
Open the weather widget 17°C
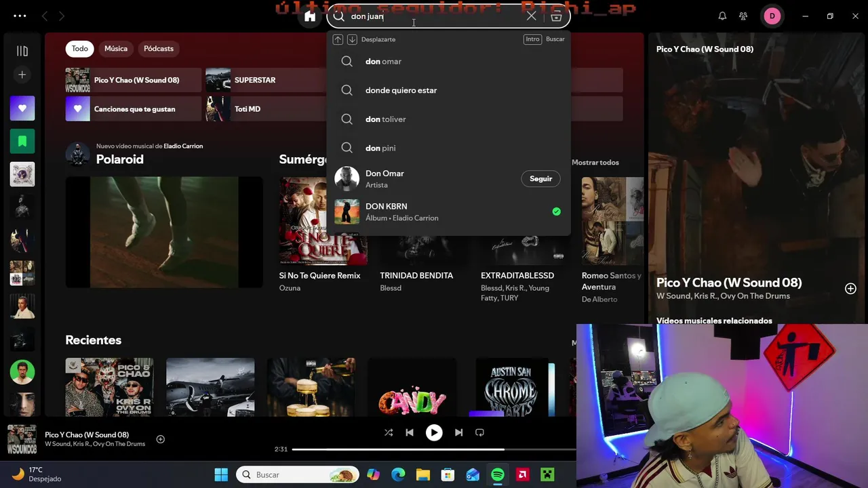37,474
